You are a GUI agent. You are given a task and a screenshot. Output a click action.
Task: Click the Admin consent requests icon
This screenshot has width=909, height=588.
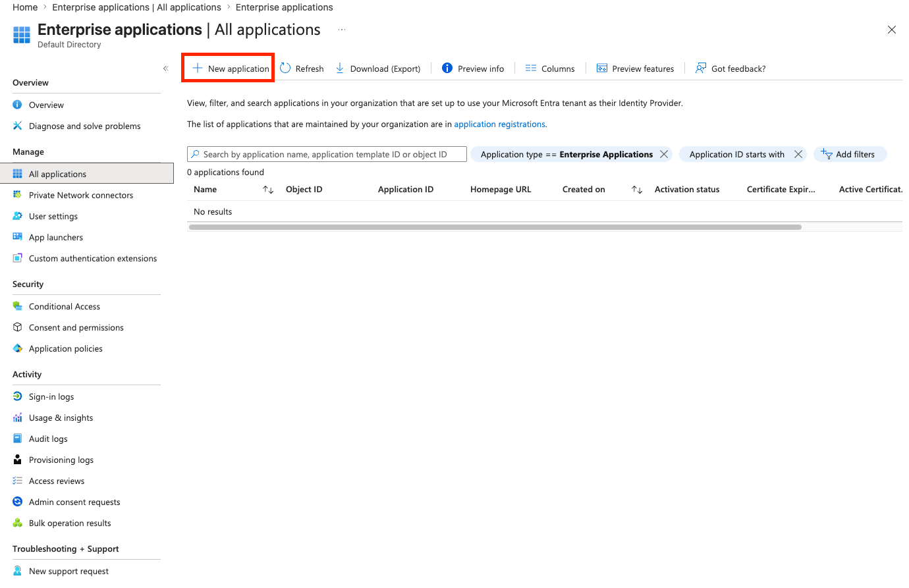[x=18, y=502]
